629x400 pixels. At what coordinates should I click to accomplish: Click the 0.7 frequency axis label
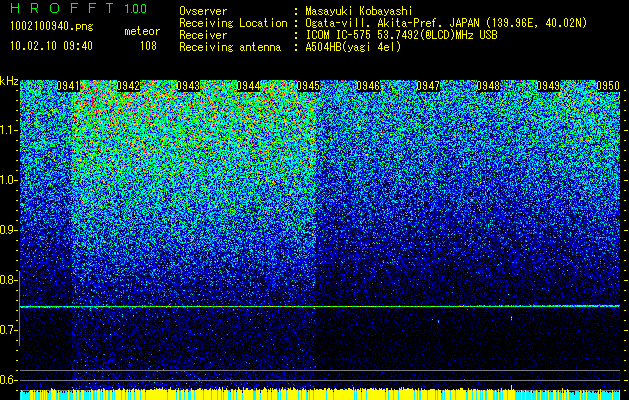pos(8,330)
